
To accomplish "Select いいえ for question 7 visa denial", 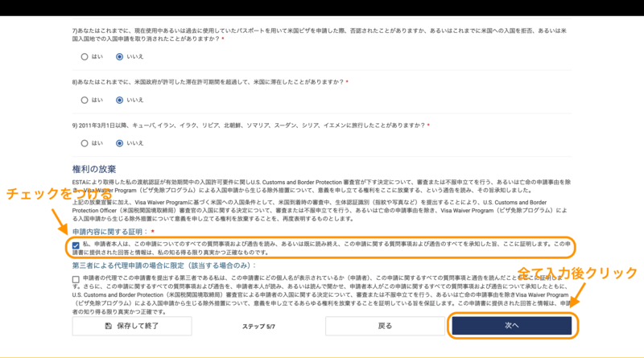I will pos(119,56).
